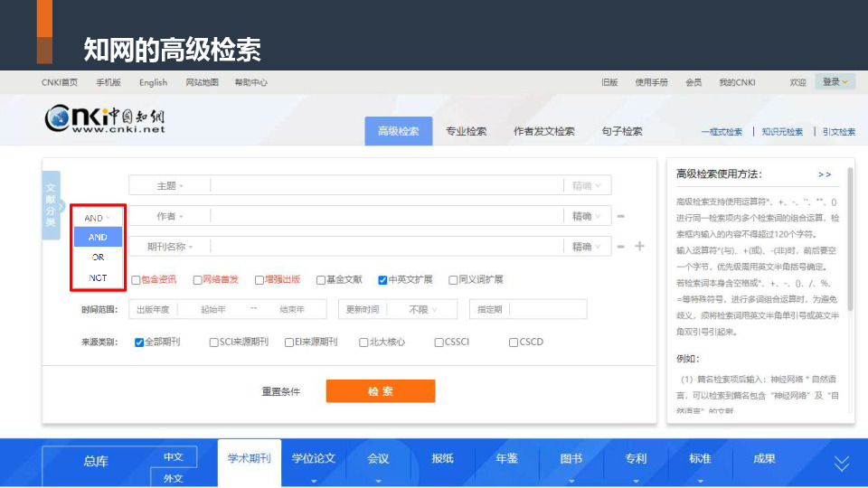This screenshot has height=488, width=868.
Task: Choose NOT in the operator list
Action: point(98,277)
